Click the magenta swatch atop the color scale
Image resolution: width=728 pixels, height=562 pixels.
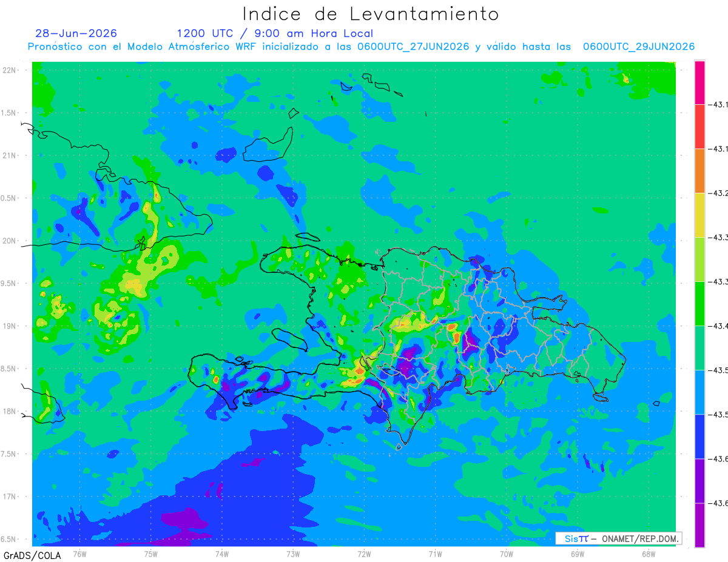point(699,82)
